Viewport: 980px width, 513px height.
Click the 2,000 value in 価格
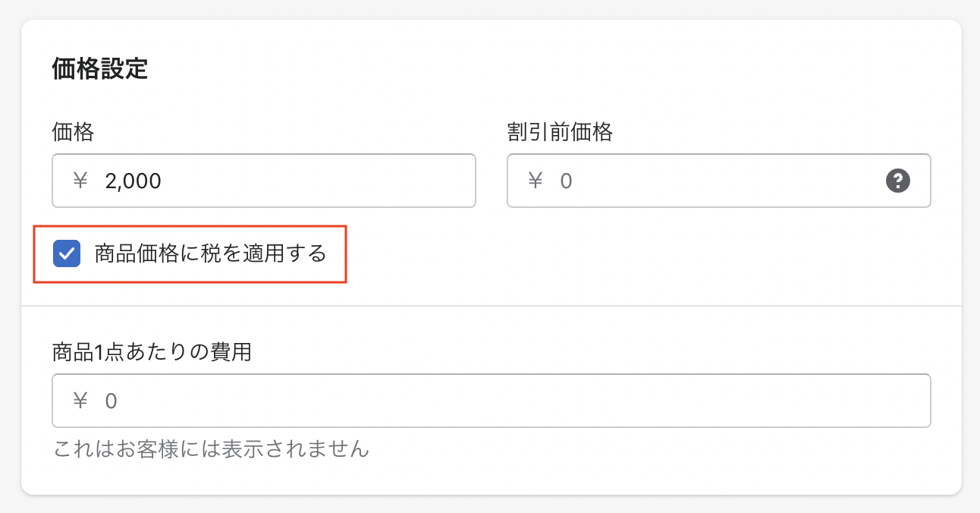(133, 181)
